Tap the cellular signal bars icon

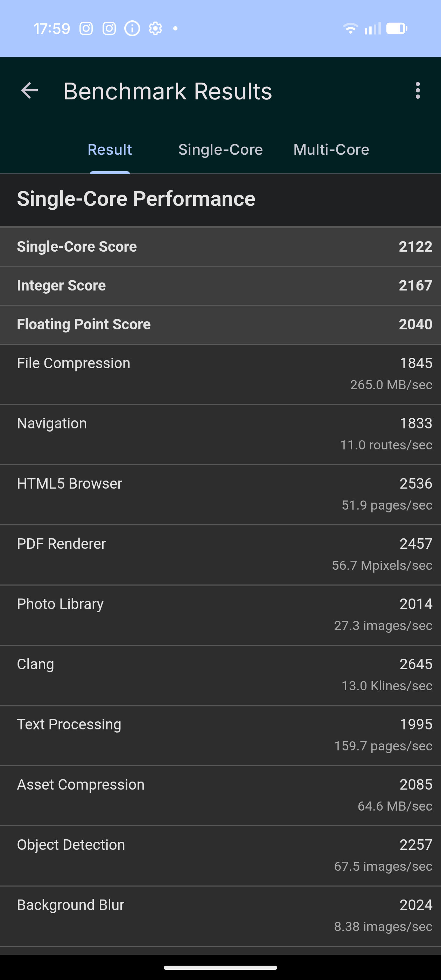(x=372, y=29)
